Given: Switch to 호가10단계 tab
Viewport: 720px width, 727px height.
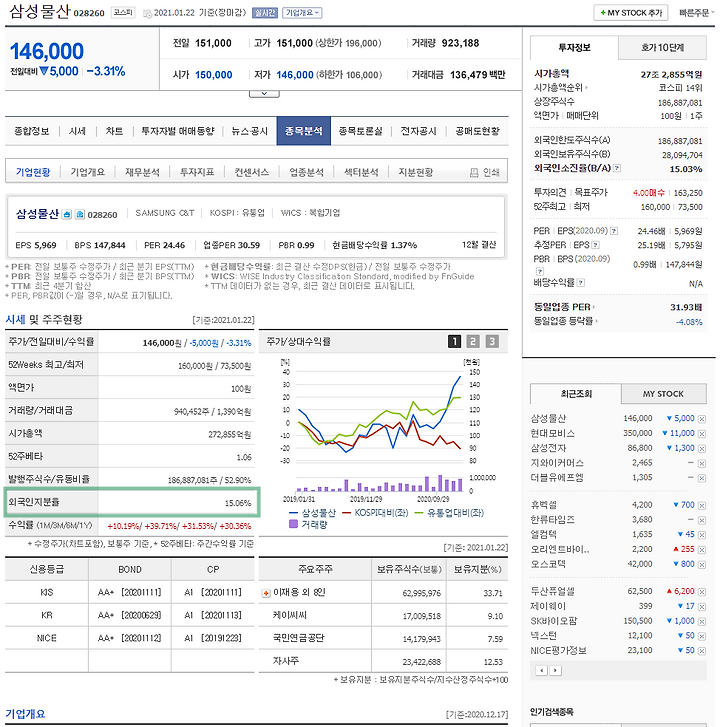Looking at the screenshot, I should click(x=662, y=48).
